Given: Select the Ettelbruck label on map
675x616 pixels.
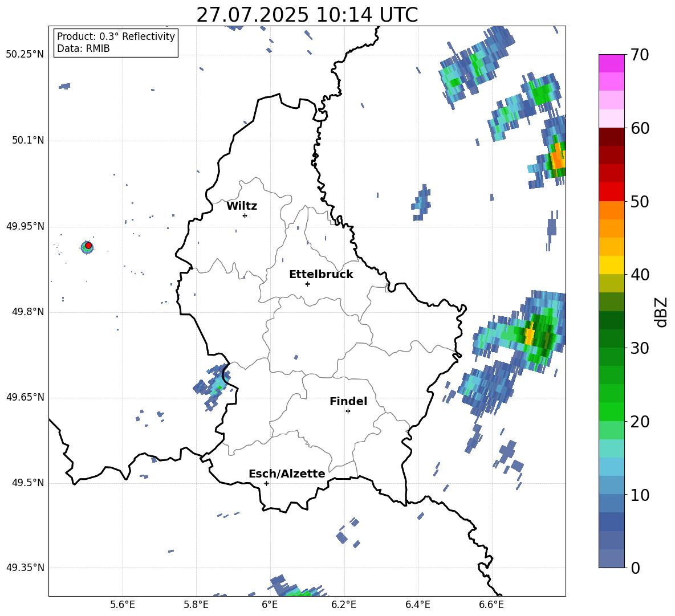Looking at the screenshot, I should (x=321, y=275).
